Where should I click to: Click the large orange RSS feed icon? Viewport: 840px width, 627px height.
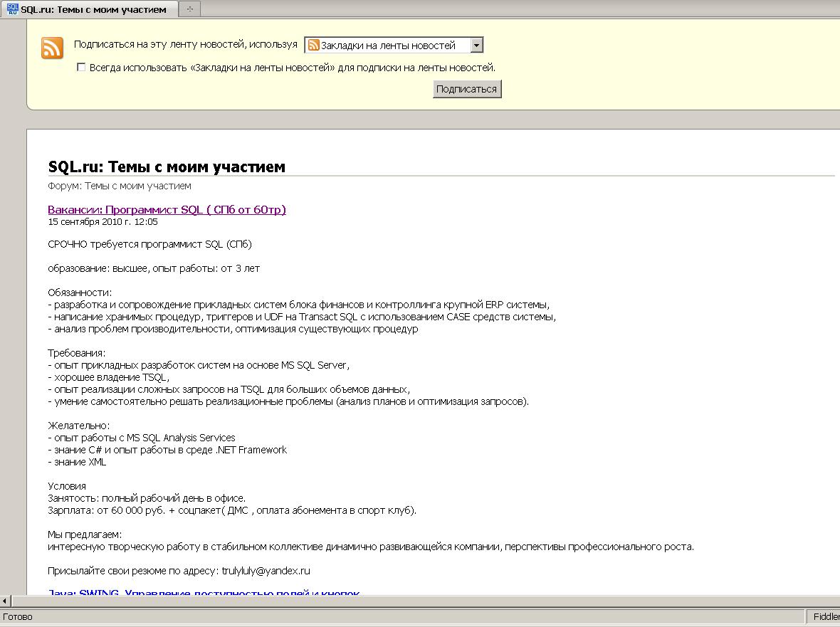click(52, 48)
